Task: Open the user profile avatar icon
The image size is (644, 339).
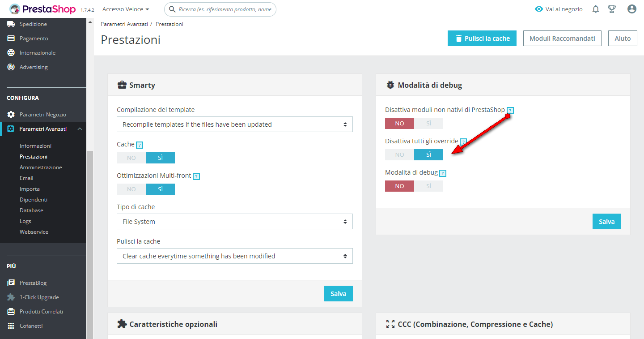Action: point(631,9)
